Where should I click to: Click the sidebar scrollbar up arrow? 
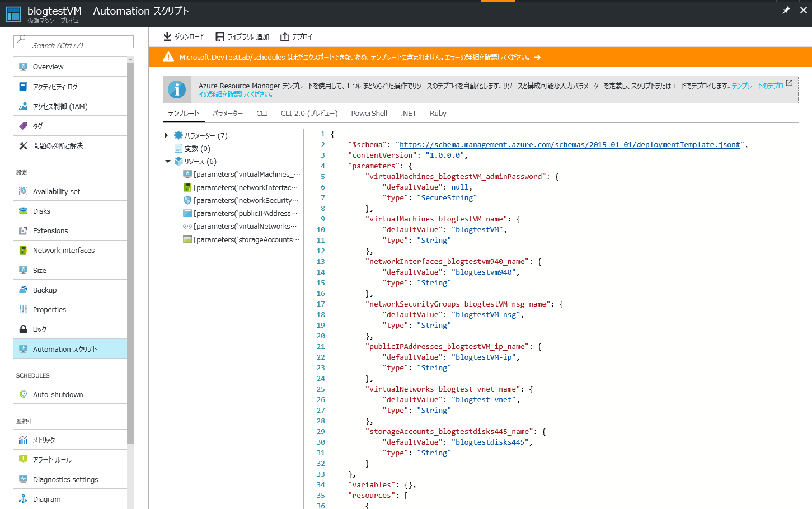[130, 60]
